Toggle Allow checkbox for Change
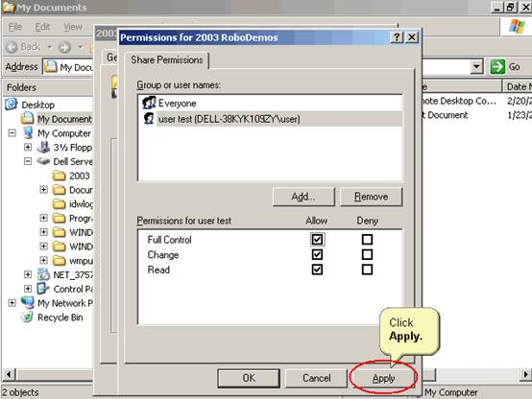 (317, 254)
